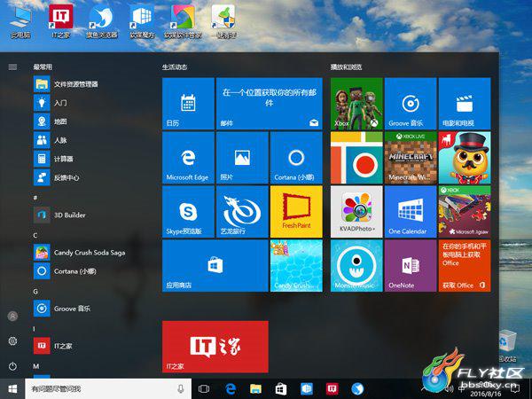Open the owl game tile with top hat
Screen dimensions: 532x399
click(x=465, y=158)
